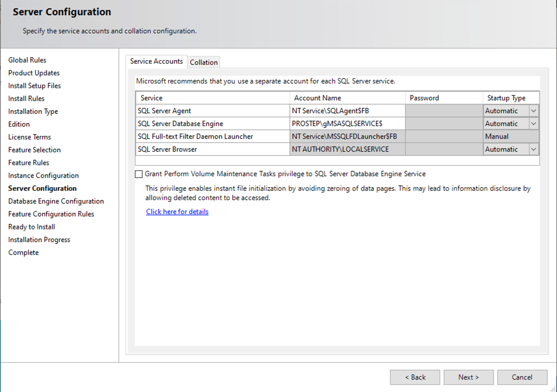Select Install Setup Files step
The image size is (557, 392).
point(34,86)
